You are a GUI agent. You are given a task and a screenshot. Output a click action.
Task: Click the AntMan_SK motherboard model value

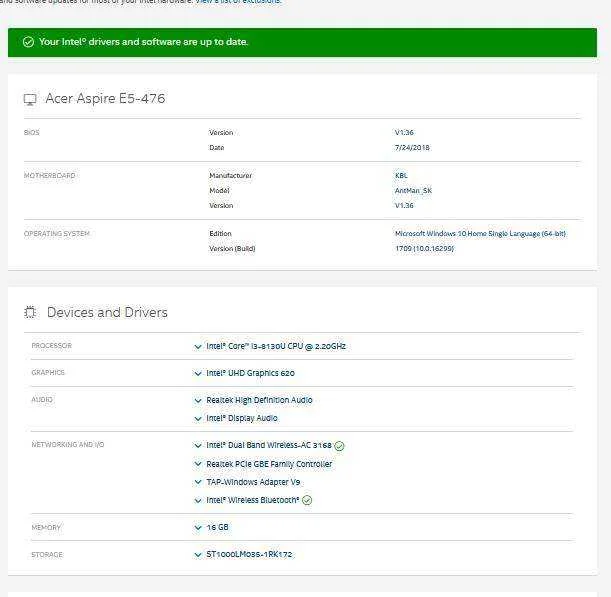(x=413, y=191)
